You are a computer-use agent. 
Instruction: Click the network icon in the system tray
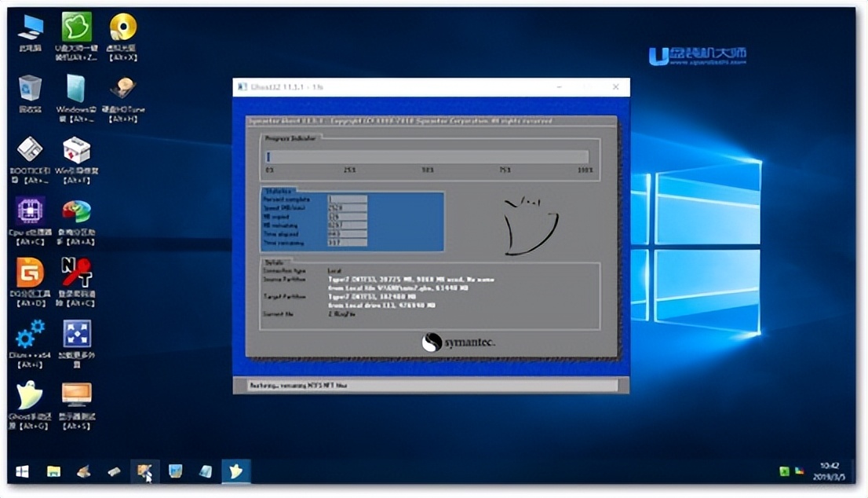pos(800,471)
